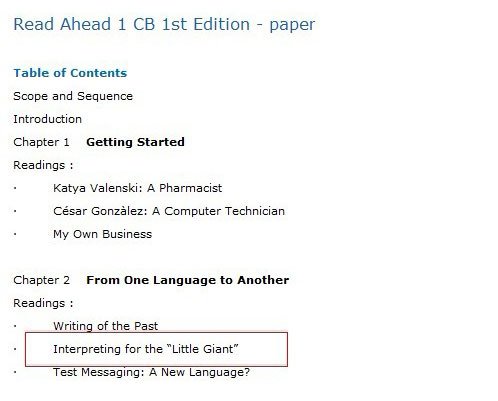Open "From One Language to Another" chapter title
The height and width of the screenshot is (401, 498).
tap(188, 280)
